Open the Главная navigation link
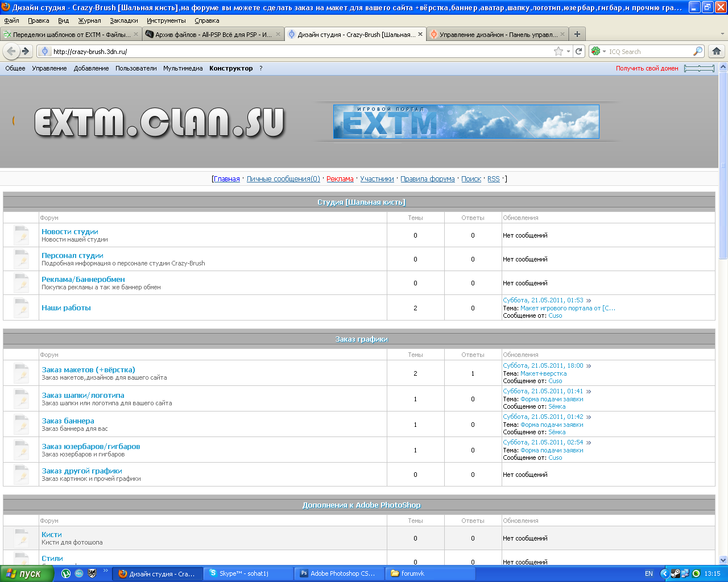The width and height of the screenshot is (728, 582). [x=227, y=178]
